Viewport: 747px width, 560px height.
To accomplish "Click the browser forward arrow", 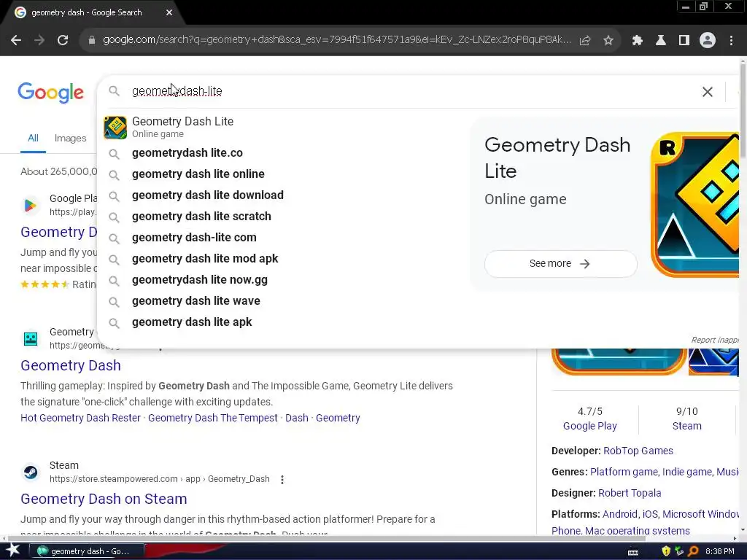I will (x=39, y=41).
